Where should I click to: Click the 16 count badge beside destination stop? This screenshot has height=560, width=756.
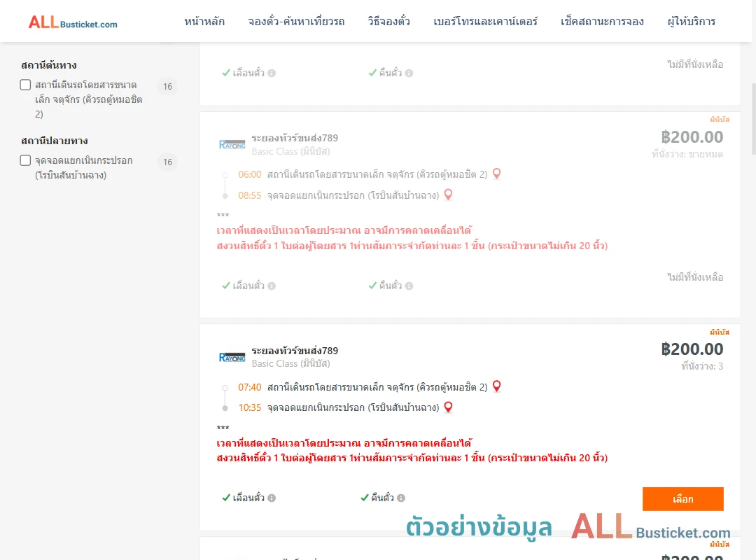[x=167, y=162]
